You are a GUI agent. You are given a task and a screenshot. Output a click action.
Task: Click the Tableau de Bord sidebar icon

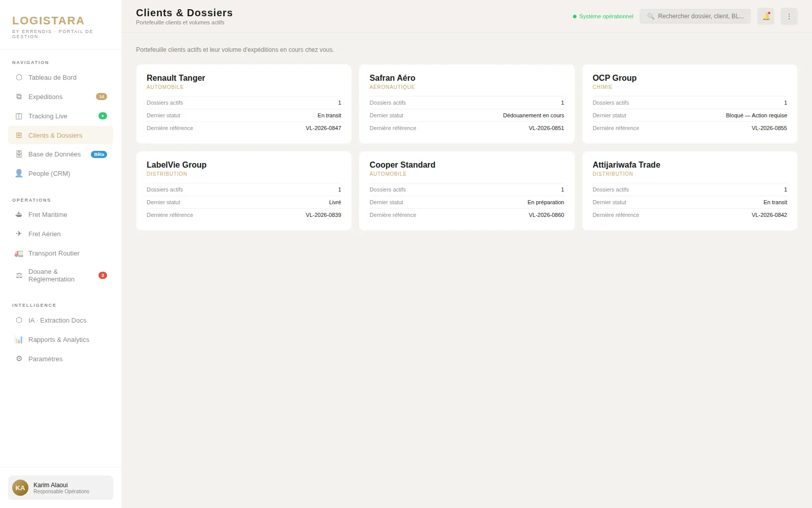(x=19, y=78)
